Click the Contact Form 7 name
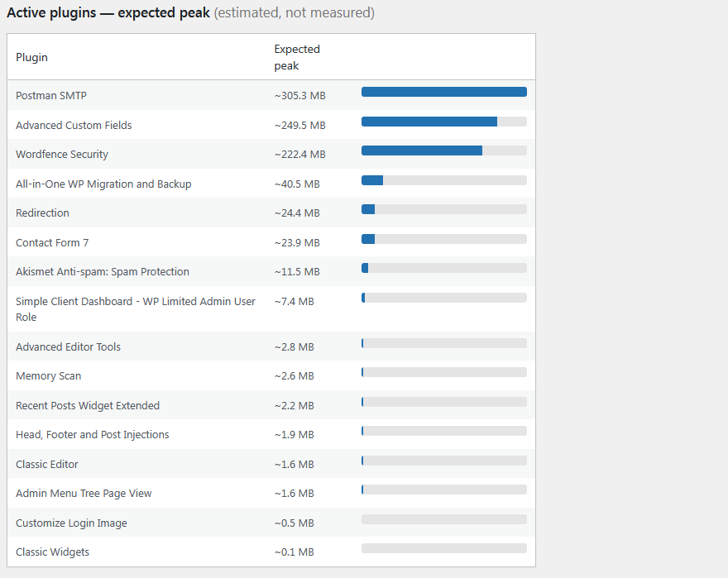The image size is (728, 578). coord(52,243)
